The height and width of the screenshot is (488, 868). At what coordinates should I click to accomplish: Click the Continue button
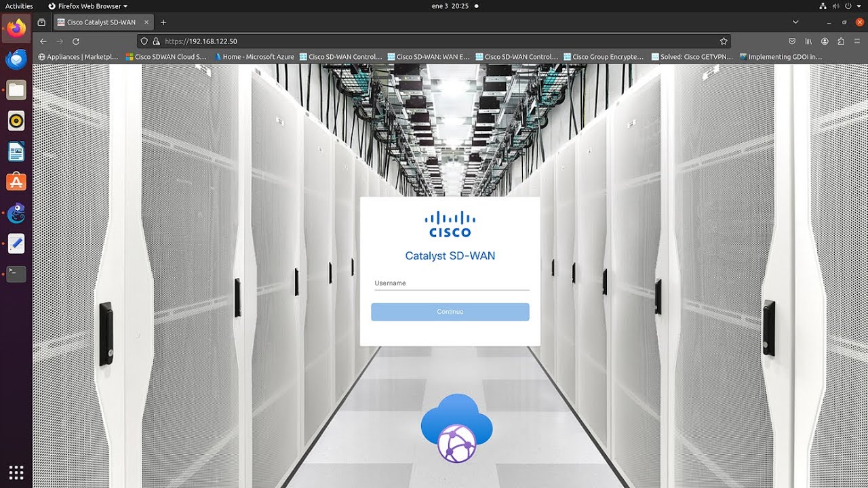coord(450,312)
